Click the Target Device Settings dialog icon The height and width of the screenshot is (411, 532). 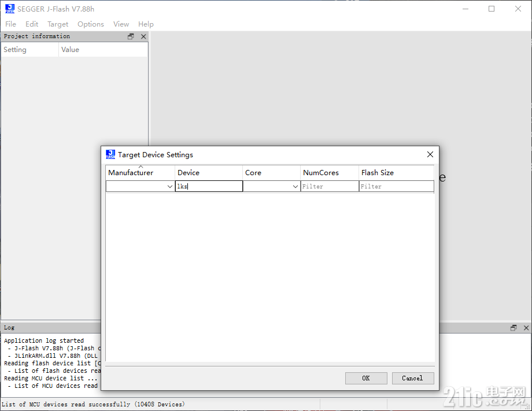click(110, 154)
